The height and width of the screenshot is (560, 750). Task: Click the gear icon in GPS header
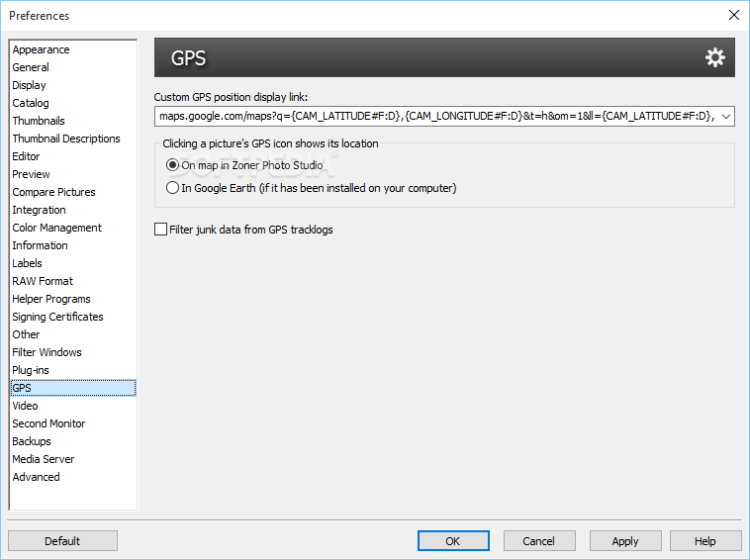715,57
